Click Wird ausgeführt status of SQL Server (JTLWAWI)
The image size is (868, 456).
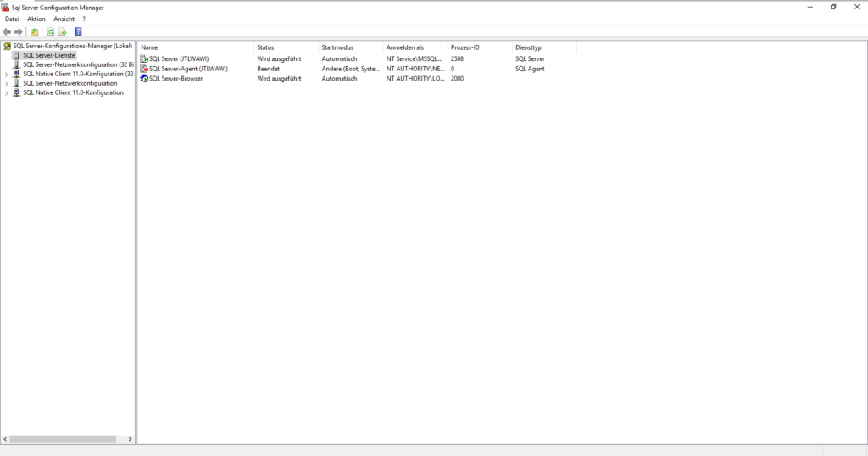pyautogui.click(x=279, y=58)
